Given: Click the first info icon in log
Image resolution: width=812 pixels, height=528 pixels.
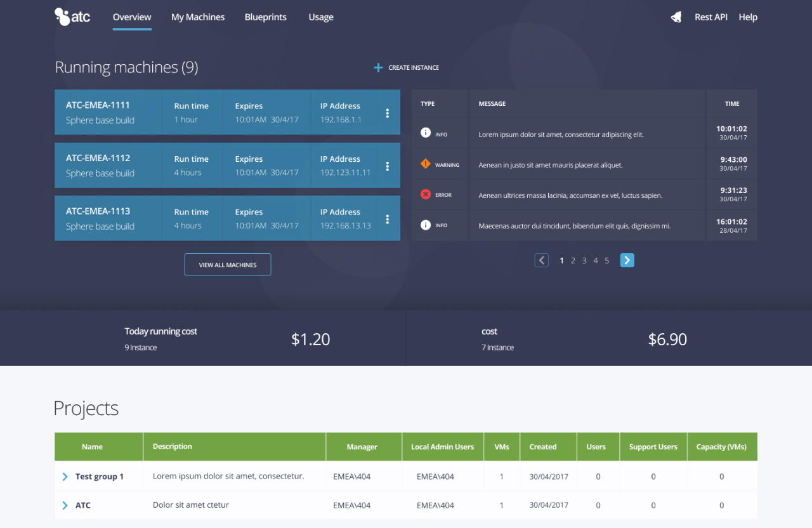Looking at the screenshot, I should (x=426, y=133).
